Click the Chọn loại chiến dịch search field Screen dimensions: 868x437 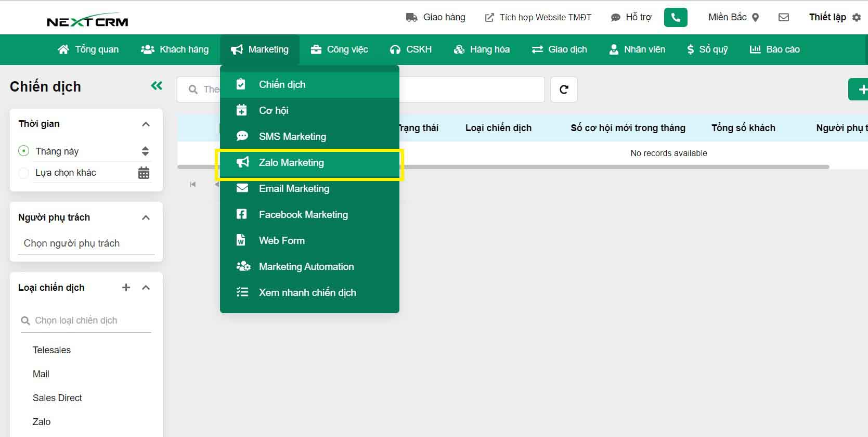pyautogui.click(x=88, y=320)
